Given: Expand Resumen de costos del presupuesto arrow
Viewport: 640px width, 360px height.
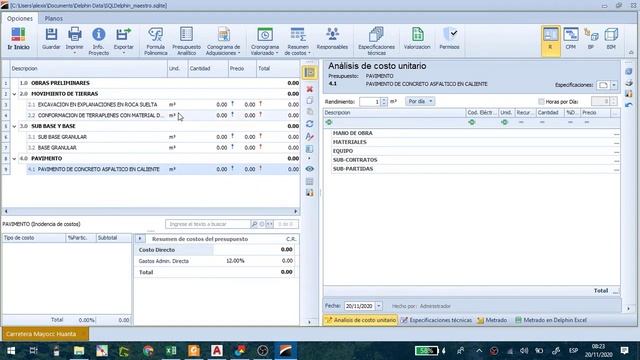Looking at the screenshot, I should click(x=140, y=238).
